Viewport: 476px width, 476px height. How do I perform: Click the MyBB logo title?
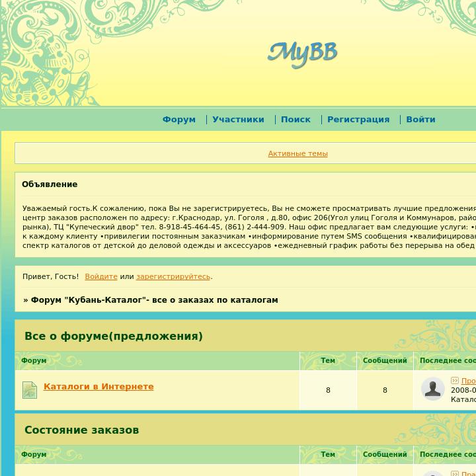tap(302, 54)
